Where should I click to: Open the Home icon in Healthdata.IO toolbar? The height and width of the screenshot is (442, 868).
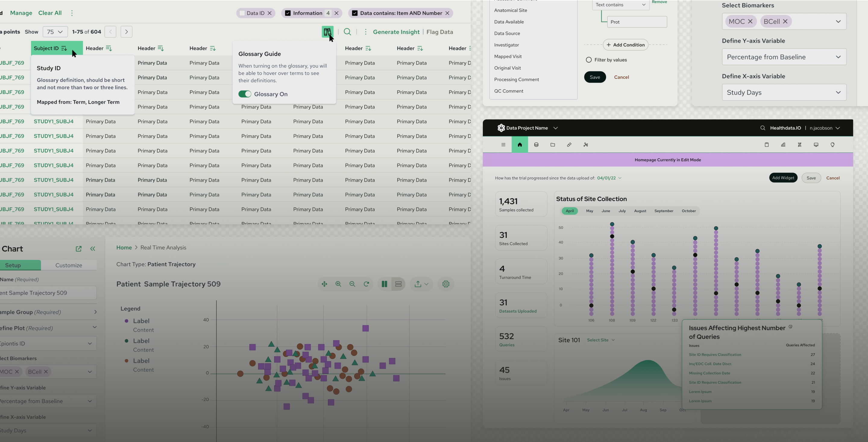[520, 145]
